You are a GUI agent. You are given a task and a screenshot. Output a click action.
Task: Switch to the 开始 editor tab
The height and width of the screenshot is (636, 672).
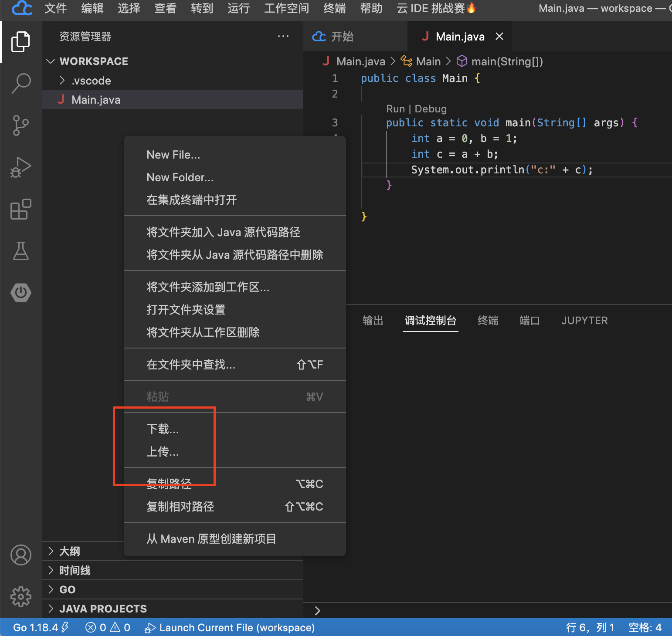pyautogui.click(x=355, y=36)
